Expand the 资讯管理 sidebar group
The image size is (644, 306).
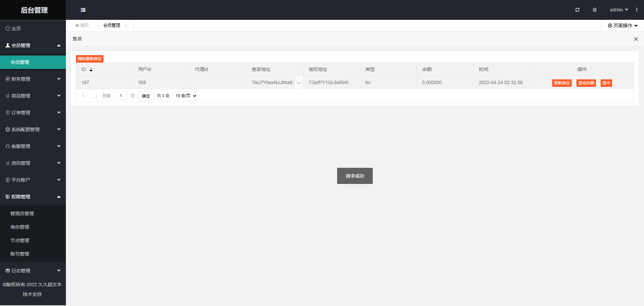point(33,163)
